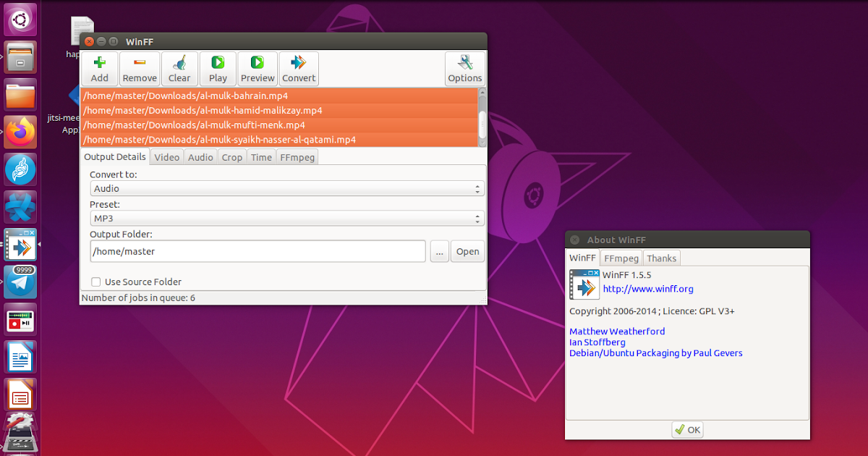Open the http://www.winff.org link
868x456 pixels.
(x=648, y=289)
